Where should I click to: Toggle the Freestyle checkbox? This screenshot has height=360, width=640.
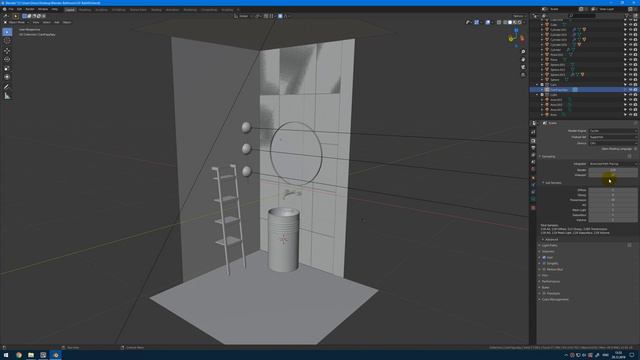[544, 293]
